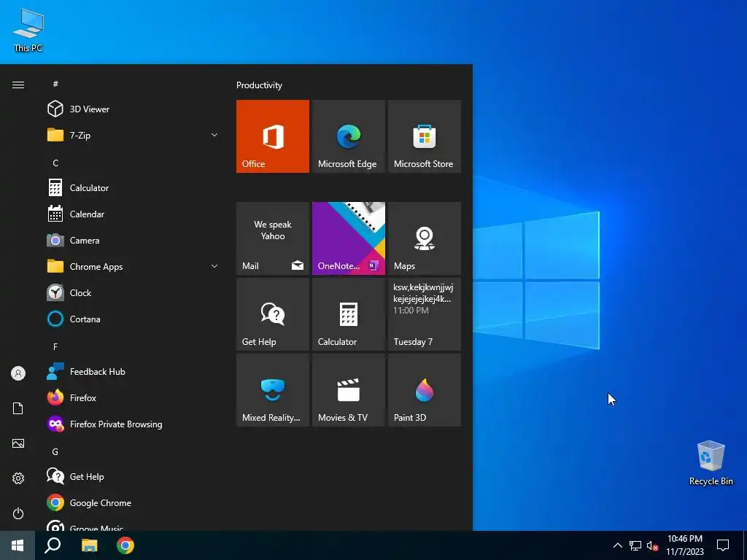The height and width of the screenshot is (560, 747).
Task: Open the Mixed Reality tile
Action: [273, 390]
